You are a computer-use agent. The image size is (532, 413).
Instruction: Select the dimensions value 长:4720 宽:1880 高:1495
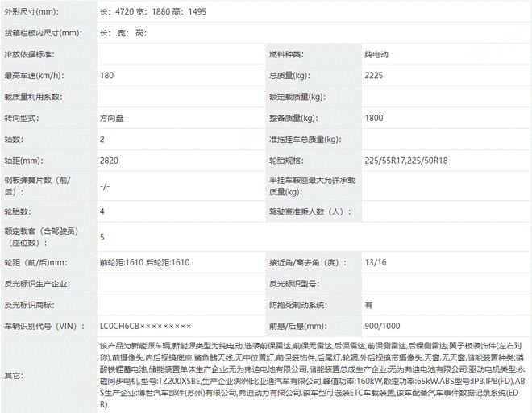tap(153, 11)
